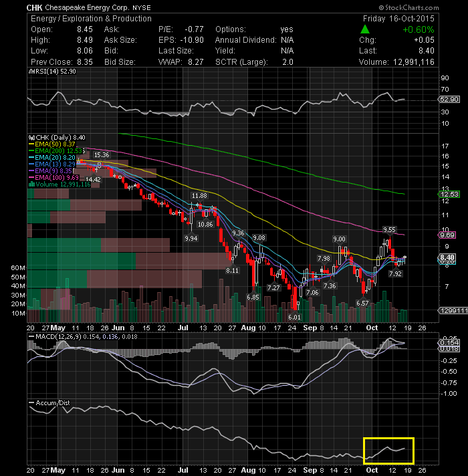
Task: Click the EMA(9) purple legend entry
Action: [50, 171]
